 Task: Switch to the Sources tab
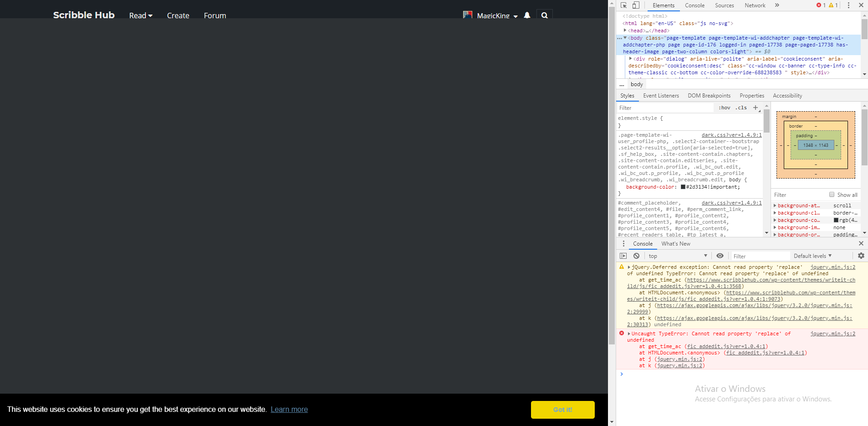pyautogui.click(x=724, y=5)
